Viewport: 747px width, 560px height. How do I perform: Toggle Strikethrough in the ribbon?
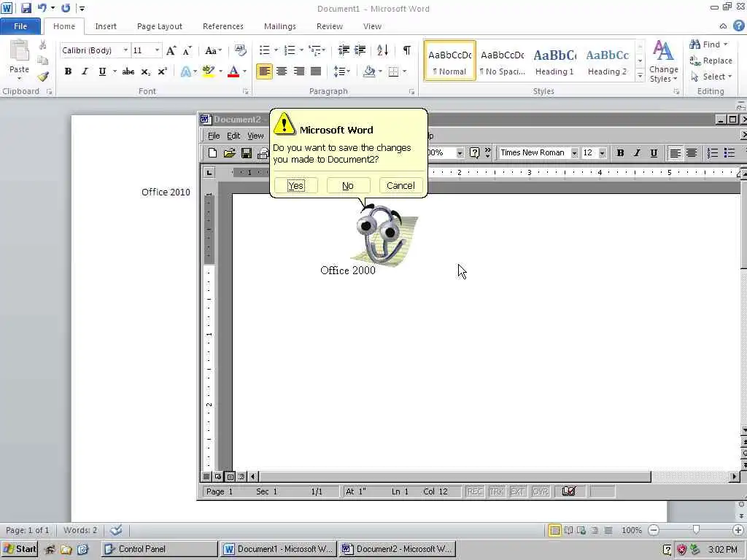click(128, 71)
